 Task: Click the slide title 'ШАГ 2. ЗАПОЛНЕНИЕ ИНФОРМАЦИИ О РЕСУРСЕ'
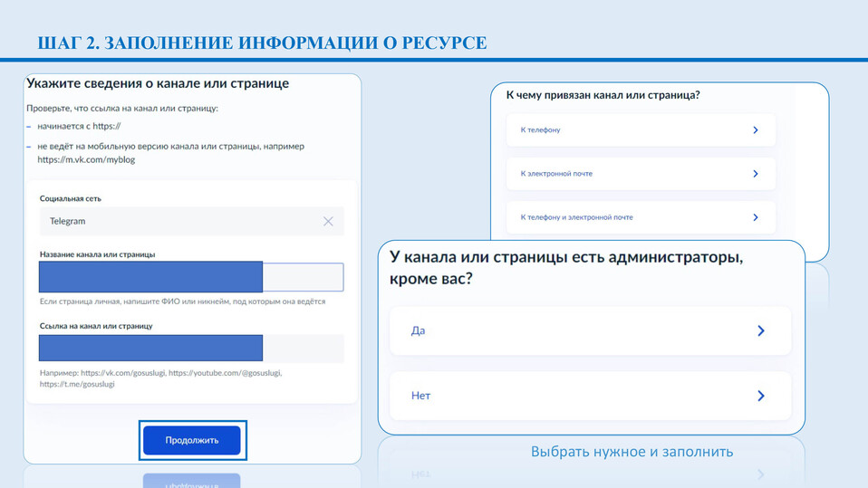262,43
